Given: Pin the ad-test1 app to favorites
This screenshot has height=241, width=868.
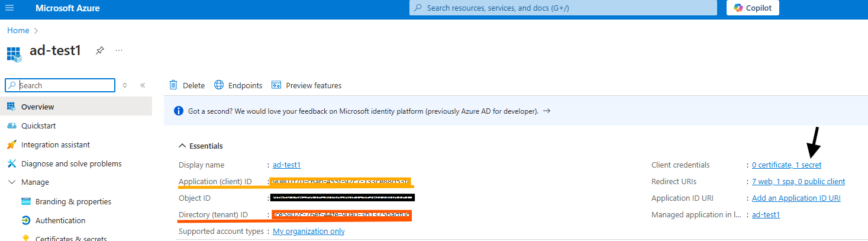Looking at the screenshot, I should [100, 51].
